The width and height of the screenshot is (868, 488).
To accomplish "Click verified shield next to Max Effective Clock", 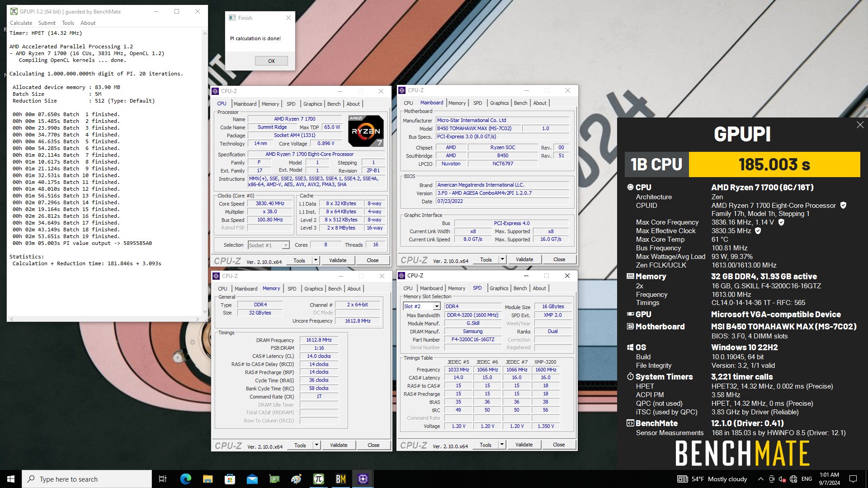I will 758,231.
